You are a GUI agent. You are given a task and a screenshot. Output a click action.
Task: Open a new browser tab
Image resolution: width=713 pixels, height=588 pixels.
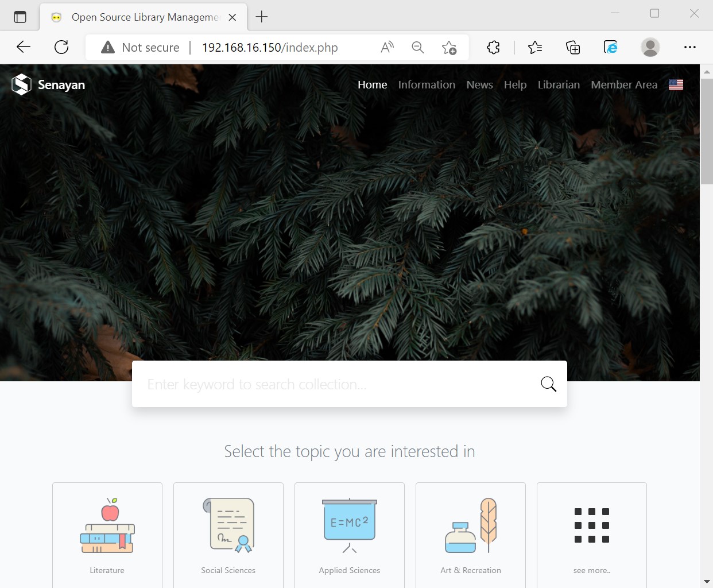coord(262,17)
